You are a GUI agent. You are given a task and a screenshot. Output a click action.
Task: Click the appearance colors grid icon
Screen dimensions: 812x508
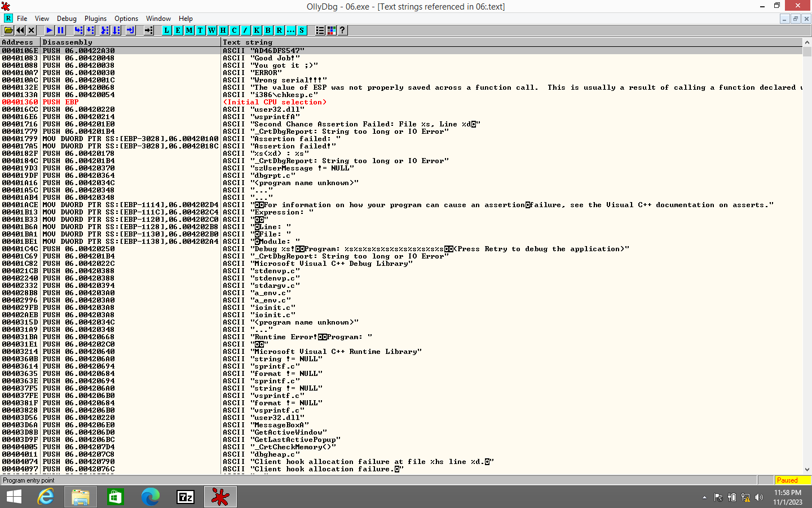332,30
